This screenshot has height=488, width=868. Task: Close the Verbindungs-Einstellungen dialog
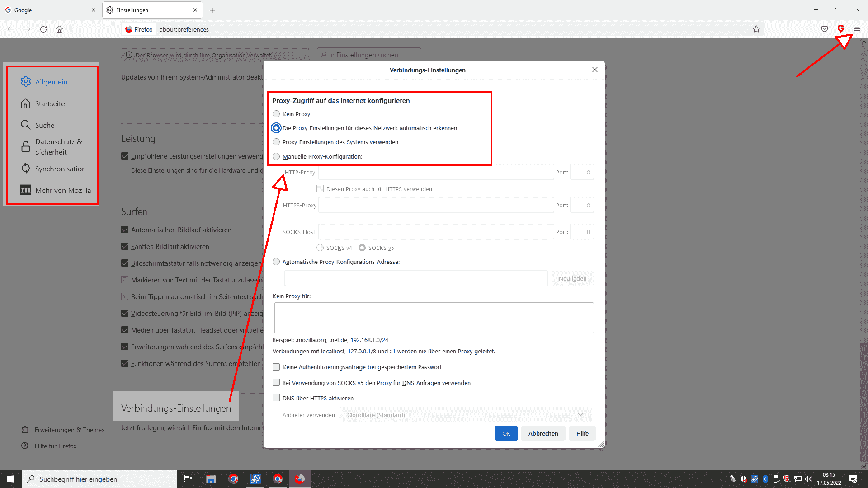pos(595,70)
